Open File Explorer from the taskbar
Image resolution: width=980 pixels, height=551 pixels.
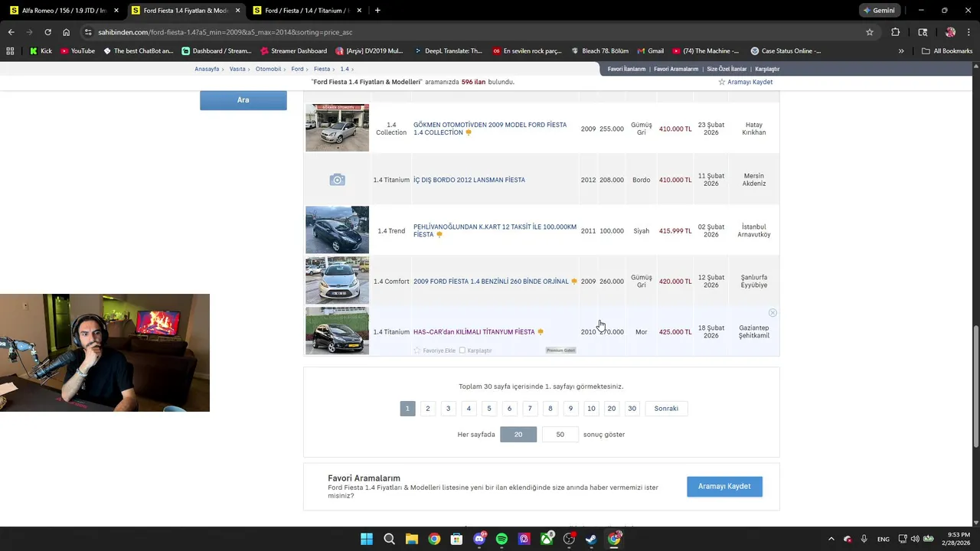(411, 539)
